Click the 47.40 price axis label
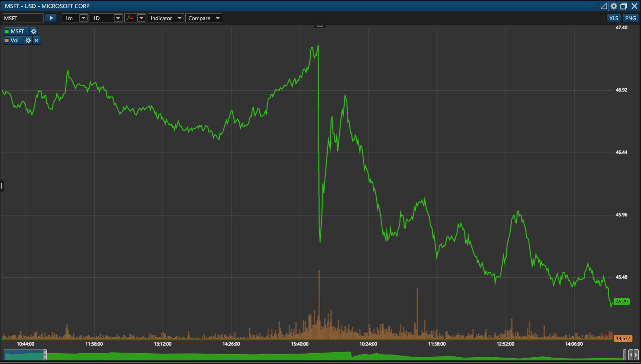 click(621, 28)
